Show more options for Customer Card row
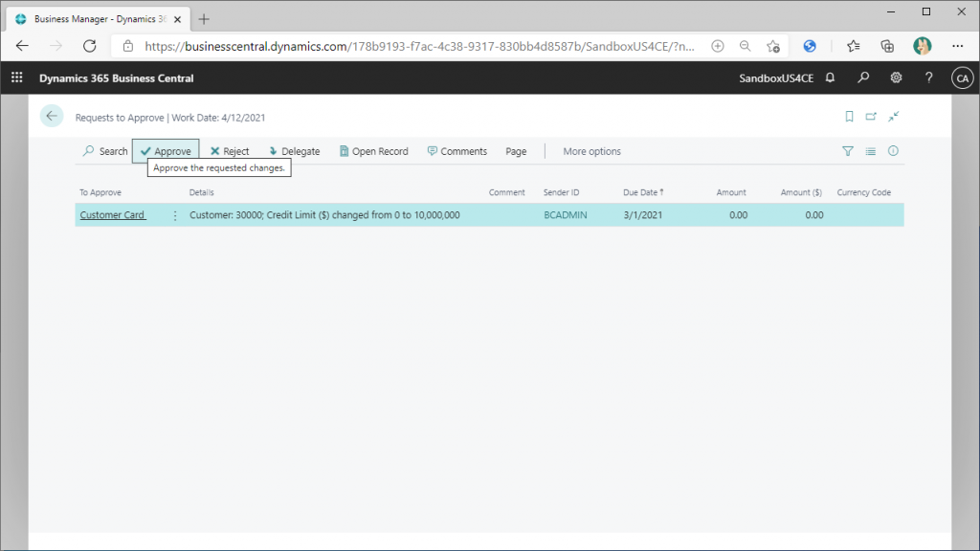 click(x=175, y=215)
